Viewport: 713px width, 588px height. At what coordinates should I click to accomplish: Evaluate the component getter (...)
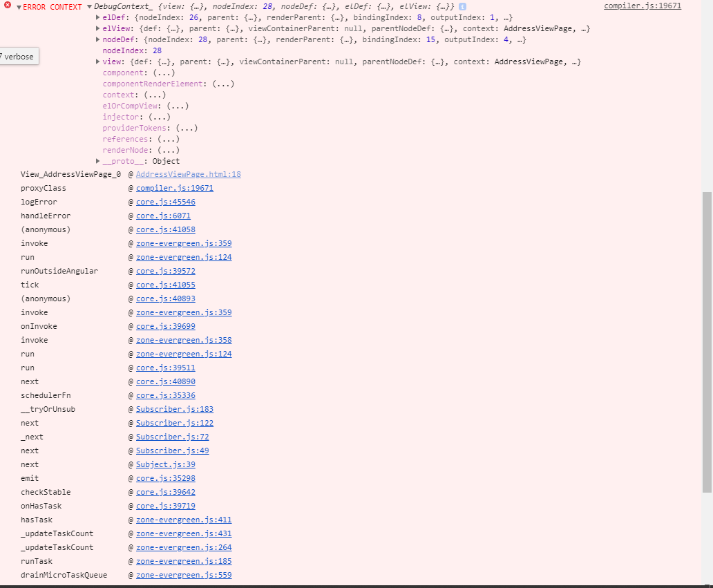point(164,73)
